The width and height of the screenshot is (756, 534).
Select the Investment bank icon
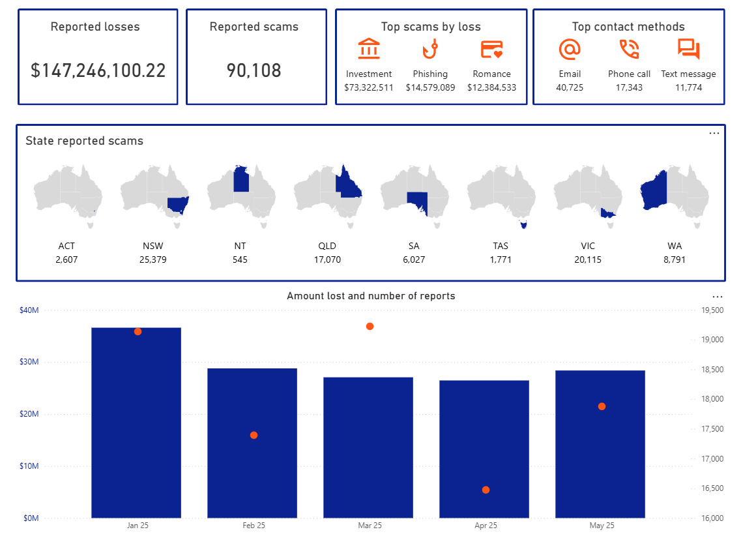pyautogui.click(x=369, y=48)
